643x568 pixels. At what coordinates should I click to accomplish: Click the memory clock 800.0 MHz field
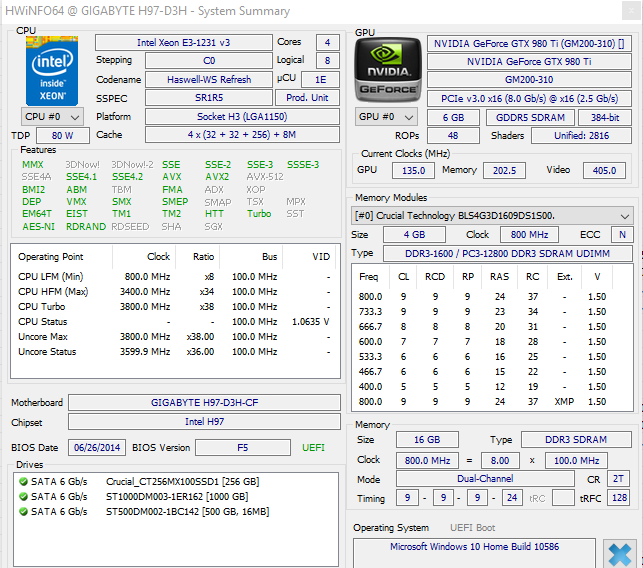click(427, 461)
